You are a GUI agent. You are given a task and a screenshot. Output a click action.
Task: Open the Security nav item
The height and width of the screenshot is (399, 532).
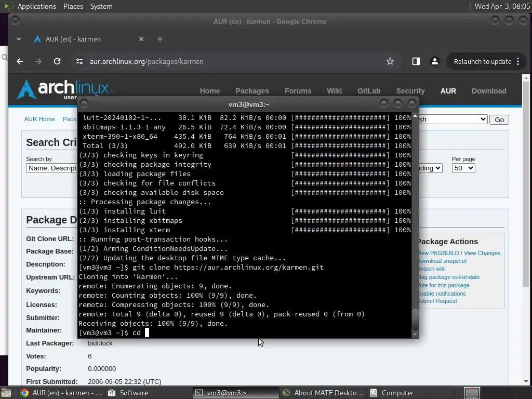(x=410, y=91)
